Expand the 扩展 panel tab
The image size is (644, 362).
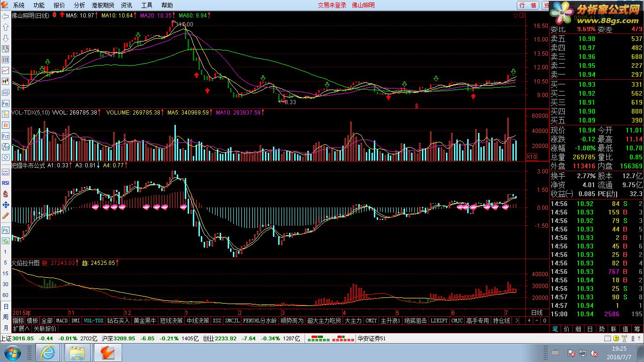coord(21,329)
